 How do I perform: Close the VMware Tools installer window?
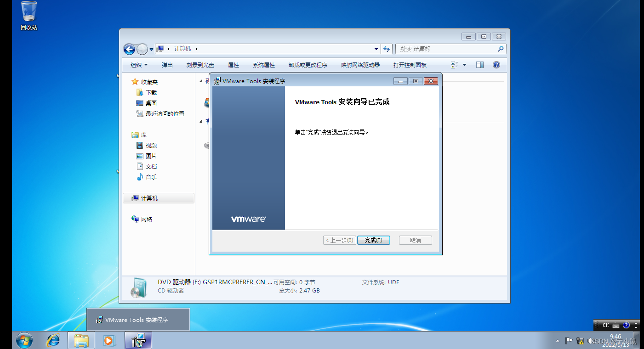click(x=431, y=81)
